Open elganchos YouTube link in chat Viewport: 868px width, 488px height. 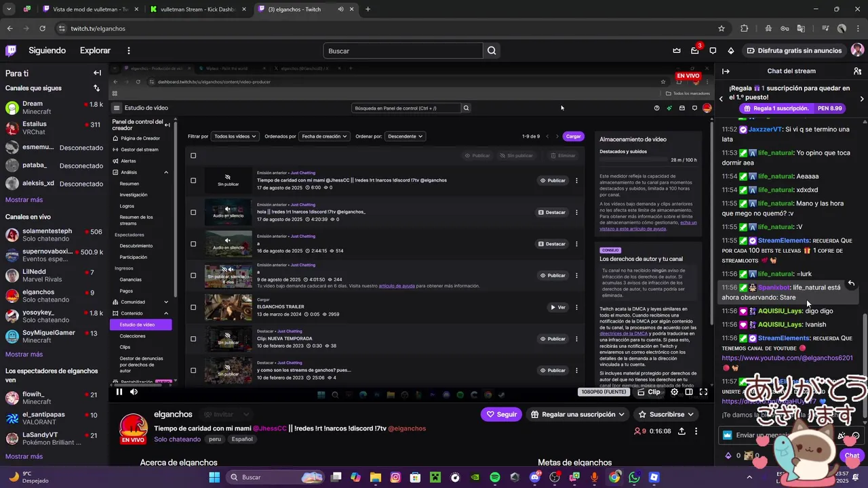click(x=787, y=358)
